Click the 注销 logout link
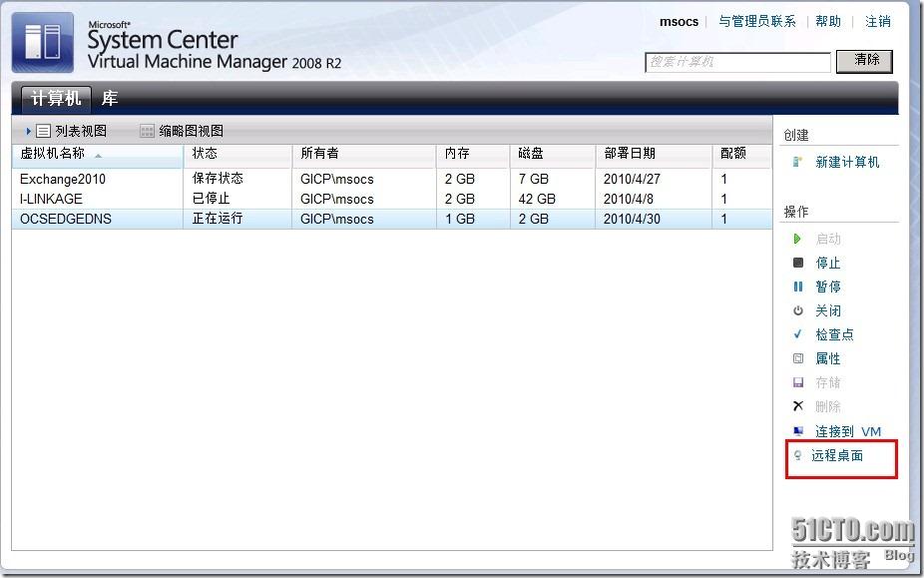 (877, 22)
